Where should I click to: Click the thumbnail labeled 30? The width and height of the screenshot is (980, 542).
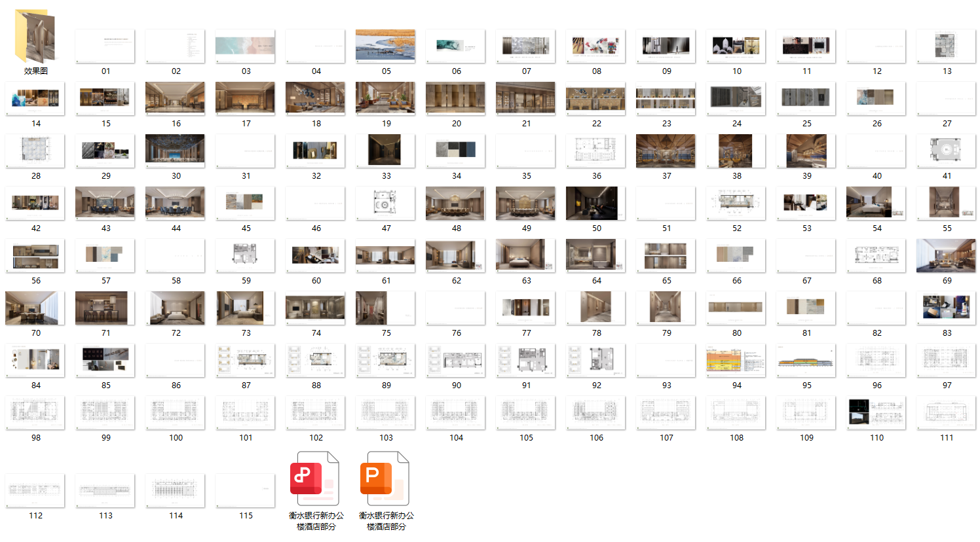[x=175, y=151]
